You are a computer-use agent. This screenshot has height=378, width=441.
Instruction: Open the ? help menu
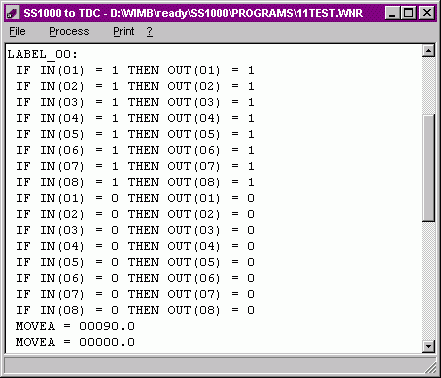pyautogui.click(x=150, y=31)
